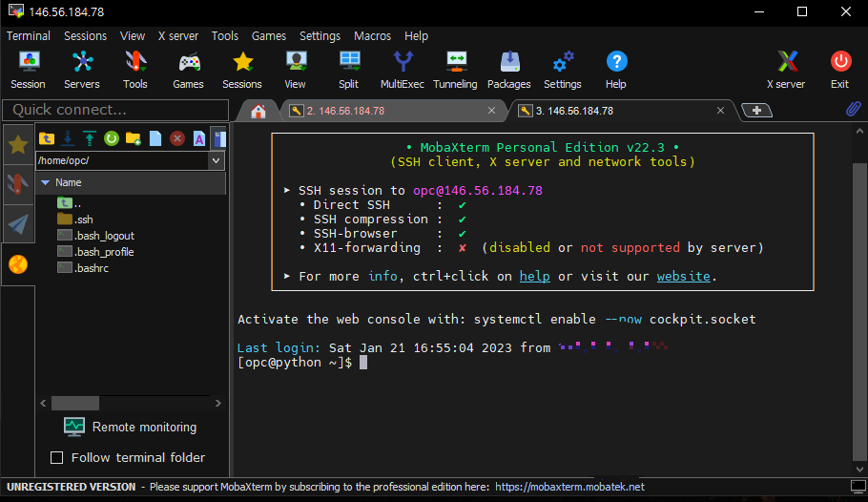
Task: Toggle sort order on Name column header
Action: coord(131,182)
